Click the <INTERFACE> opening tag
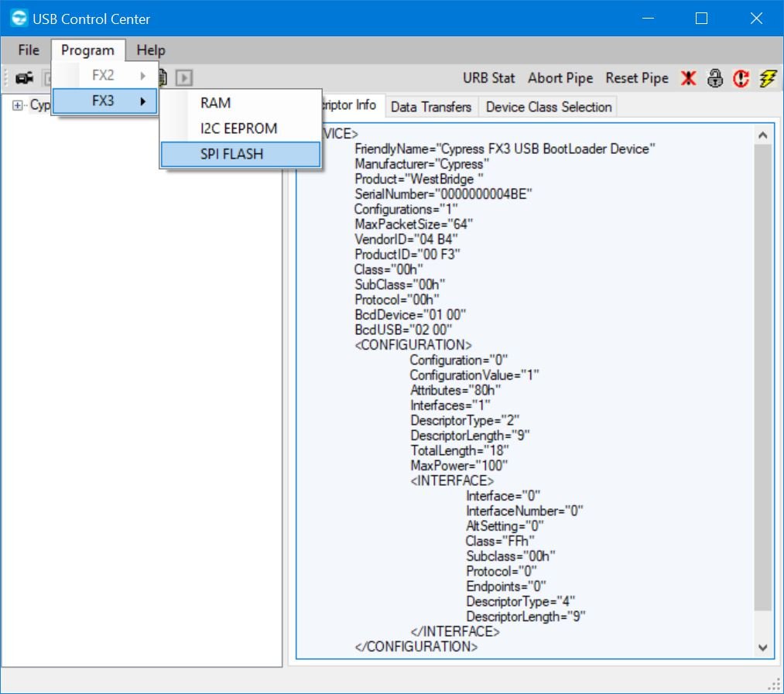 click(x=452, y=481)
